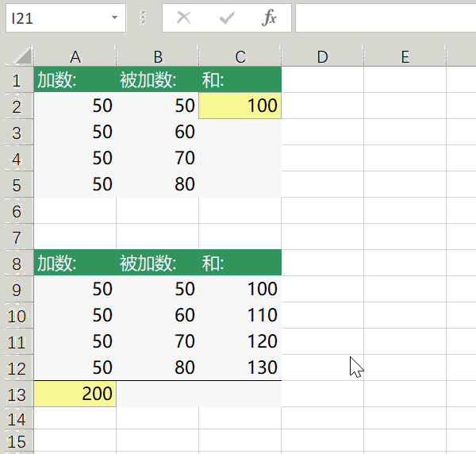
Task: Select column D header
Action: [x=322, y=56]
